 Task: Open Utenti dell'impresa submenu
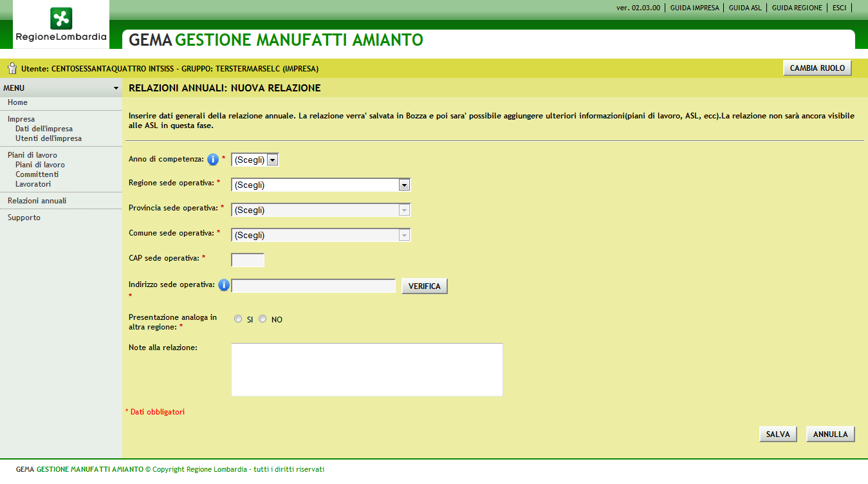click(x=48, y=138)
